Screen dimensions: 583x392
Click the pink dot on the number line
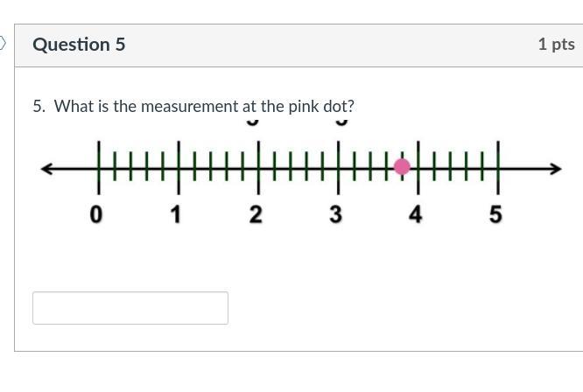[402, 166]
